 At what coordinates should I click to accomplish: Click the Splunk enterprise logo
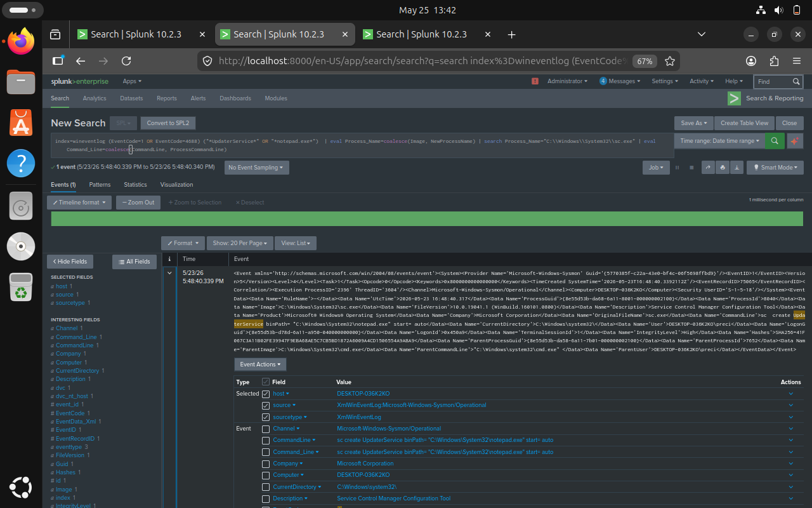80,81
